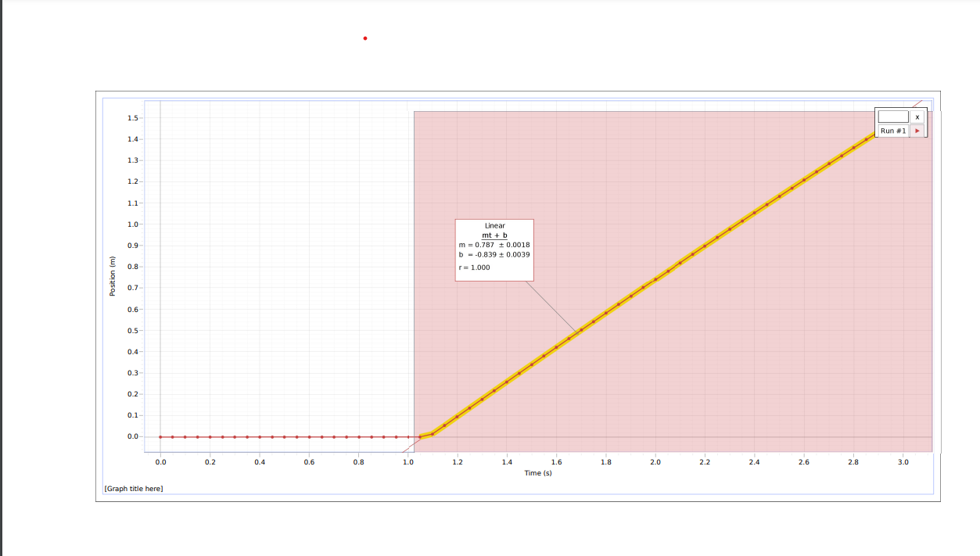Click the X button in the legend box
The height and width of the screenshot is (556, 980).
[917, 117]
